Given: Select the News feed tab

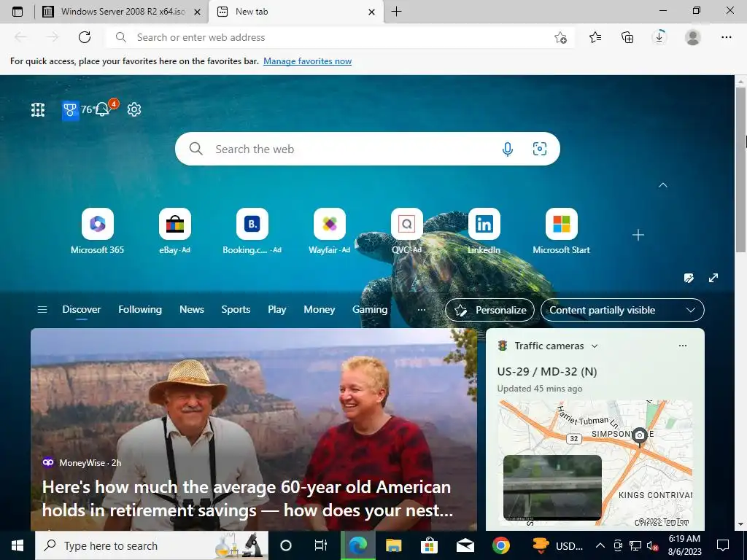Looking at the screenshot, I should [192, 309].
